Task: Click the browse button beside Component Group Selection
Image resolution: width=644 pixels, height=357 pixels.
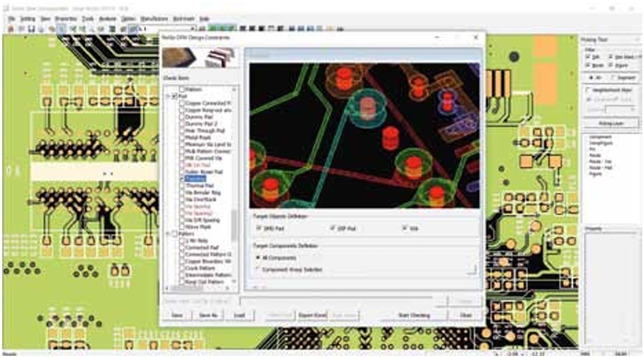Action: coord(471,270)
